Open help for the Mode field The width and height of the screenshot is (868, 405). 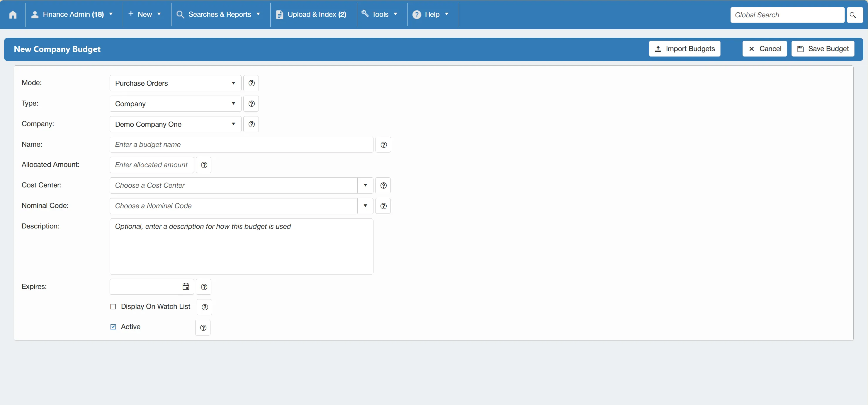coord(251,83)
